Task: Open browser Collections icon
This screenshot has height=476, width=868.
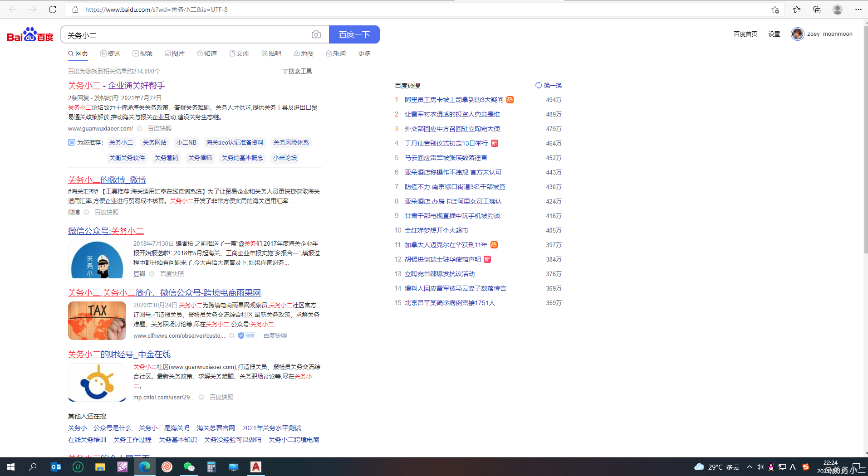Action: (817, 10)
